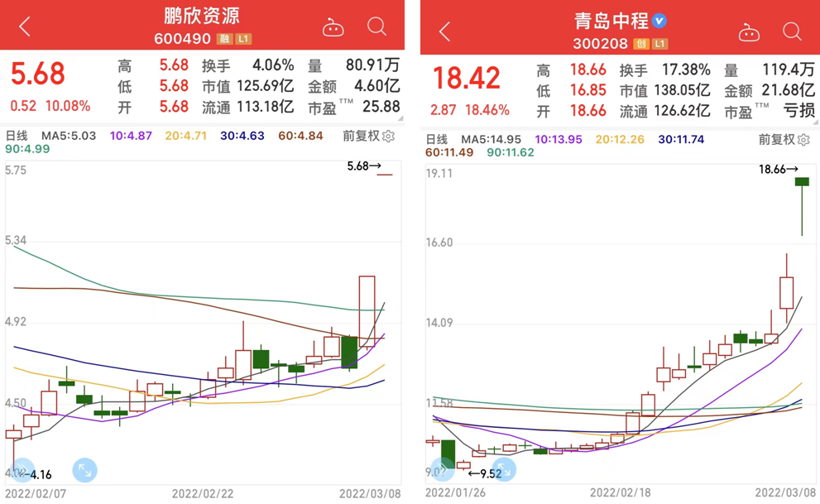Viewport: 820px width, 504px height.
Task: Tap the 市盈 25.88 P/E value
Action: pos(381,108)
